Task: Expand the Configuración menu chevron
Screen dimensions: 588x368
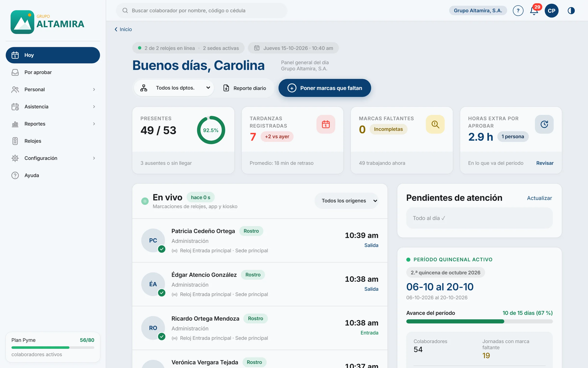Action: tap(94, 158)
